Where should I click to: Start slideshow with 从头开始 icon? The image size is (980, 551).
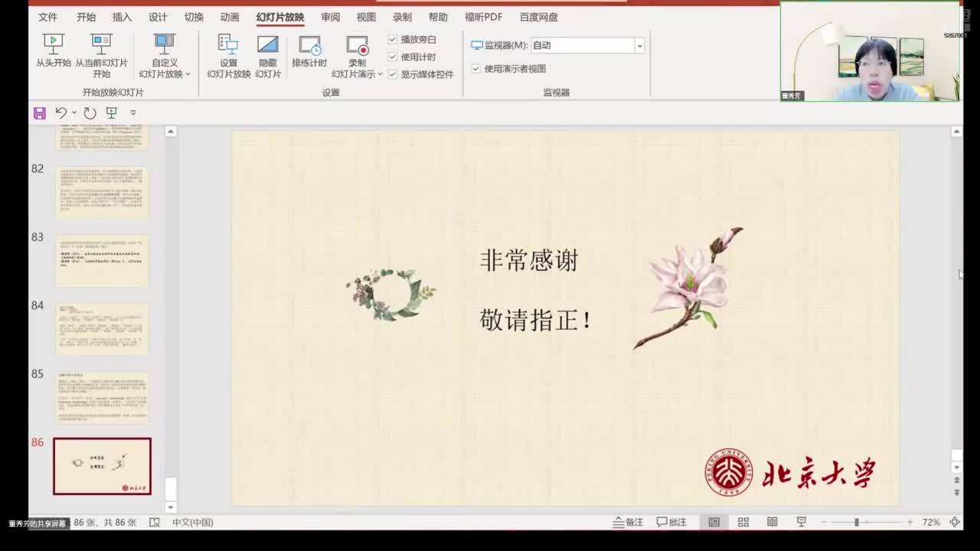pyautogui.click(x=53, y=44)
